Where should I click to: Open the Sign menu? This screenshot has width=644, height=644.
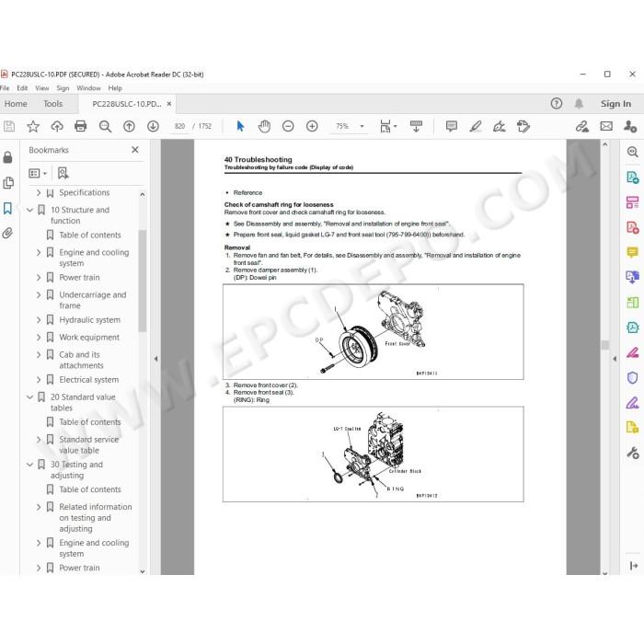tap(63, 88)
